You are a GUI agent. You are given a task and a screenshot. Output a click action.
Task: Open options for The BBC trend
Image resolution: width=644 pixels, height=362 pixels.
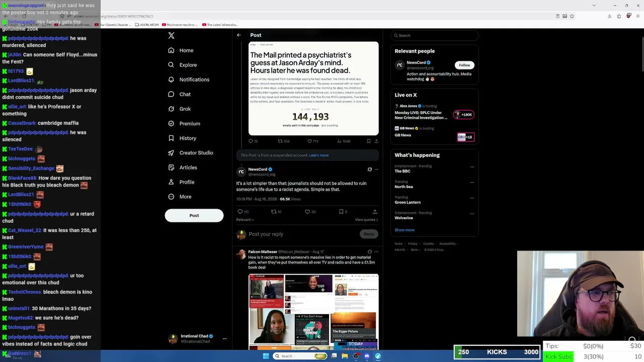pos(472,167)
